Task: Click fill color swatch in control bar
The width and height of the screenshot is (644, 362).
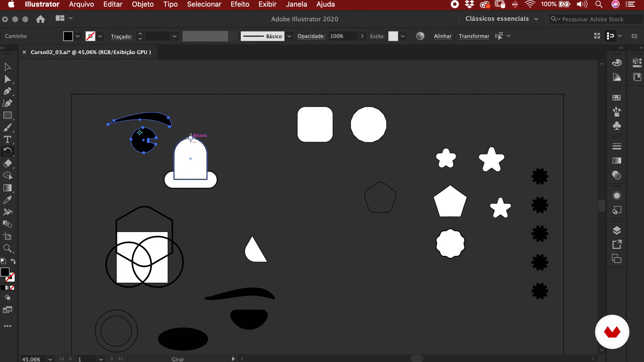Action: 68,36
